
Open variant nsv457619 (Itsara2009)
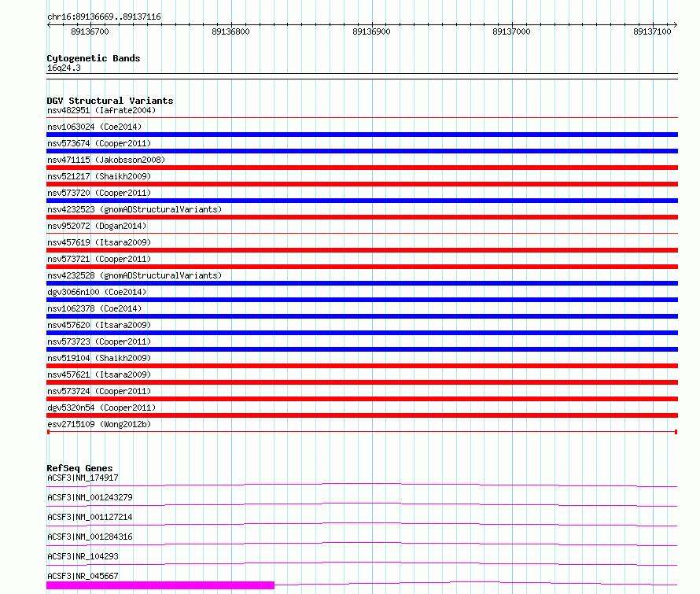pyautogui.click(x=99, y=242)
